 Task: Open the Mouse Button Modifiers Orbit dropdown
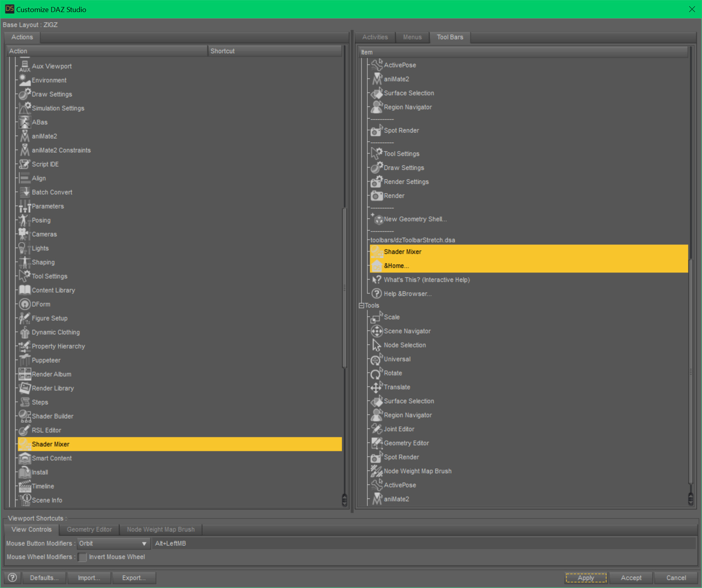[x=113, y=543]
